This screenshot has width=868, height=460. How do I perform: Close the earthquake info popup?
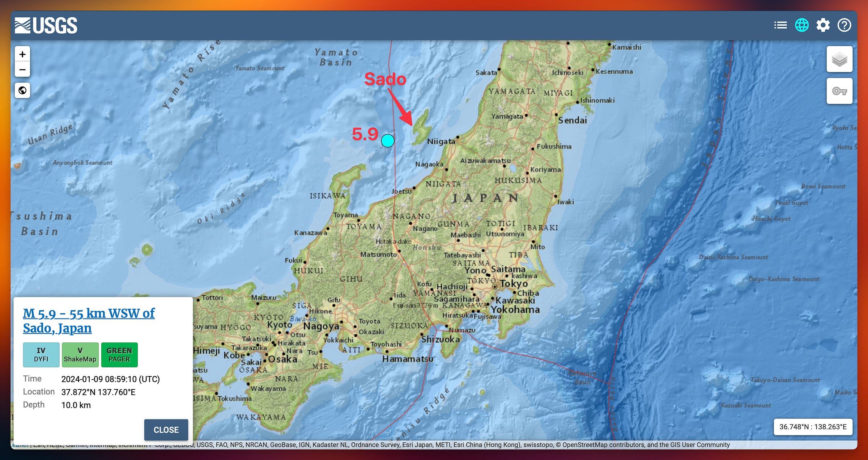click(166, 430)
